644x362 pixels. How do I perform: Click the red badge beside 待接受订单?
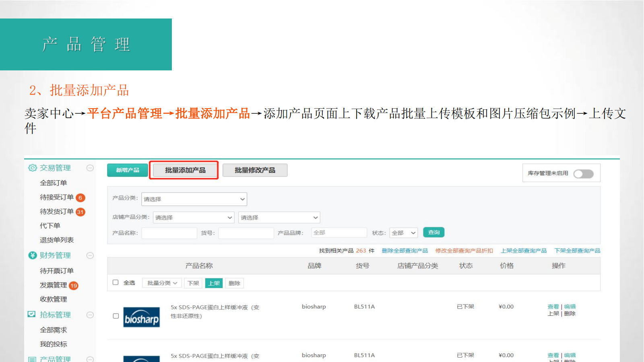click(x=80, y=197)
